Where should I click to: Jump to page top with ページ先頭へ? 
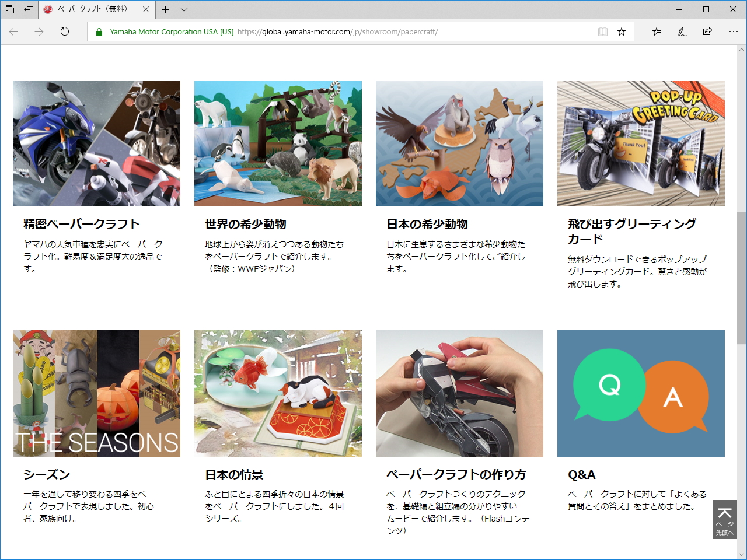coord(724,520)
